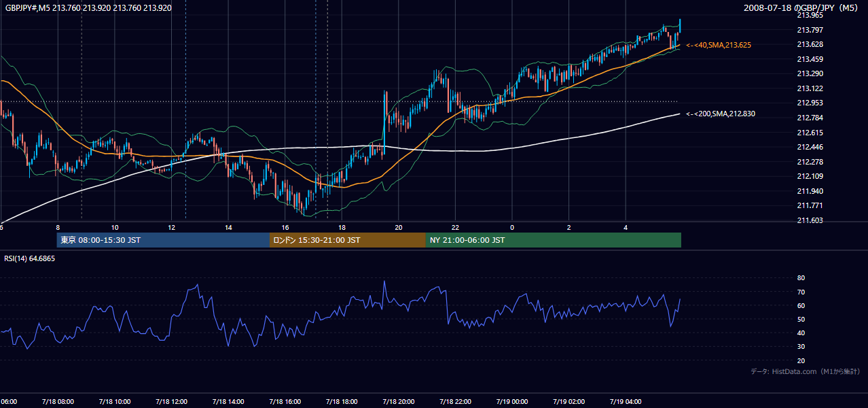Click the 200 SMA 212.830 label

pyautogui.click(x=721, y=114)
